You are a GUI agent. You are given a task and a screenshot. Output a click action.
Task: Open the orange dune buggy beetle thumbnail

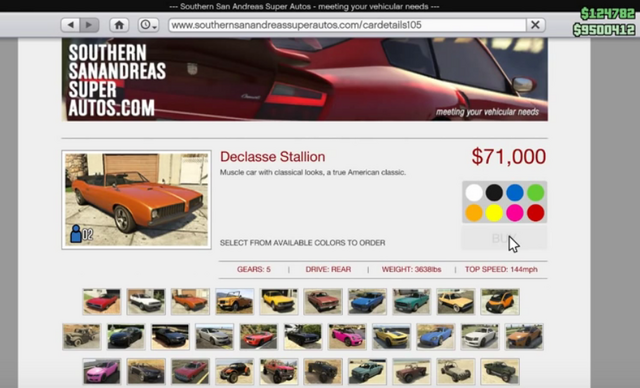pos(235,372)
